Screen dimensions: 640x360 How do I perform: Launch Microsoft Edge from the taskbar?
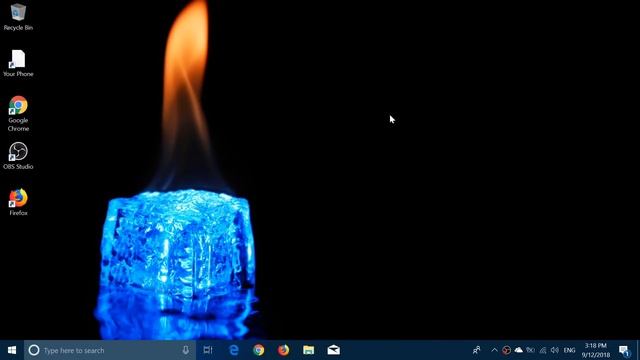pos(233,350)
